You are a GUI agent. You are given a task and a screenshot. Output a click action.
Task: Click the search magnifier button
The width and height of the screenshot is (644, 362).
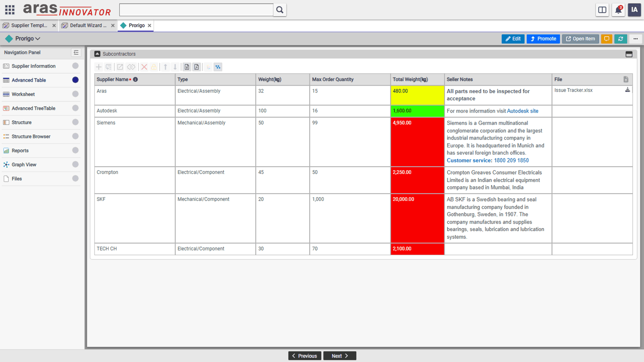tap(280, 10)
